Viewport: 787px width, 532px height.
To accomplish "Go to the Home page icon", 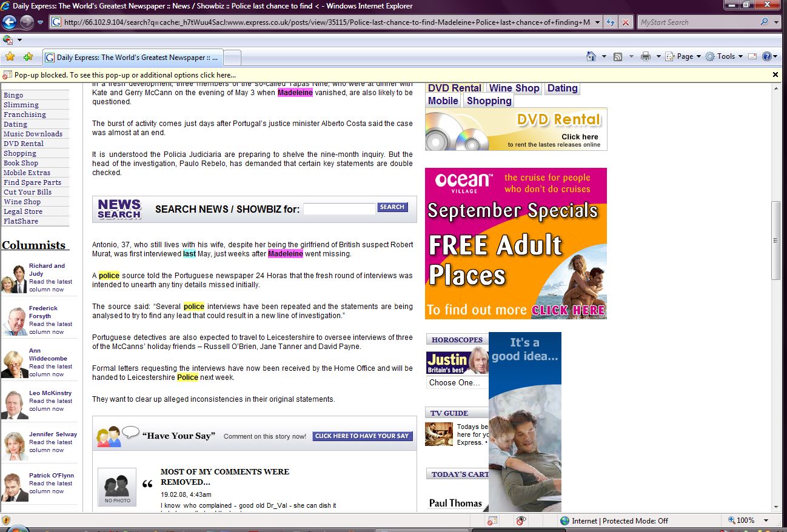I will point(591,56).
